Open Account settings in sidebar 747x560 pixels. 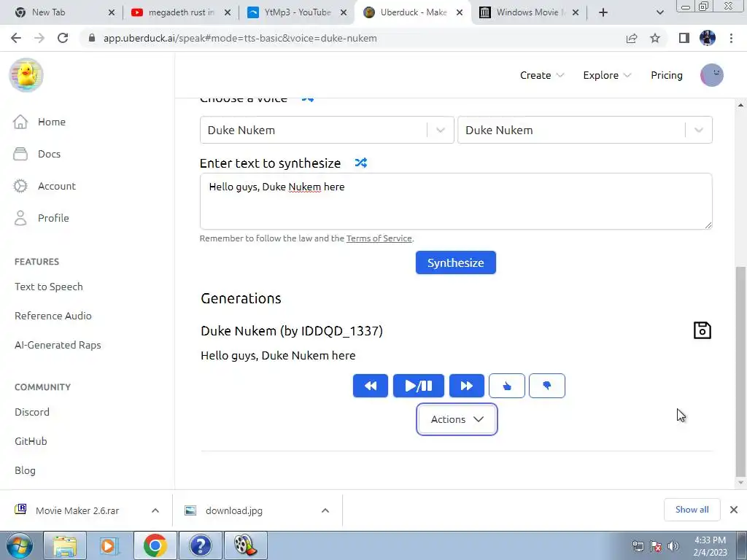pyautogui.click(x=44, y=186)
